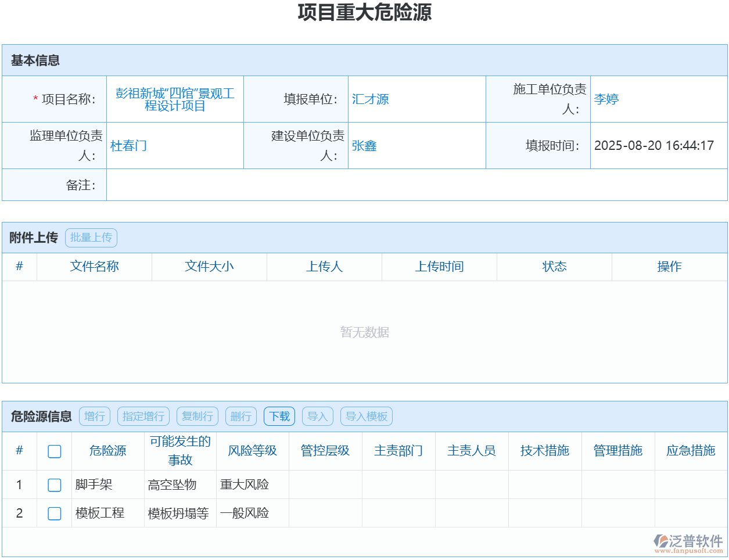This screenshot has height=560, width=729.
Task: Click the 导入 (import) button
Action: pos(318,416)
